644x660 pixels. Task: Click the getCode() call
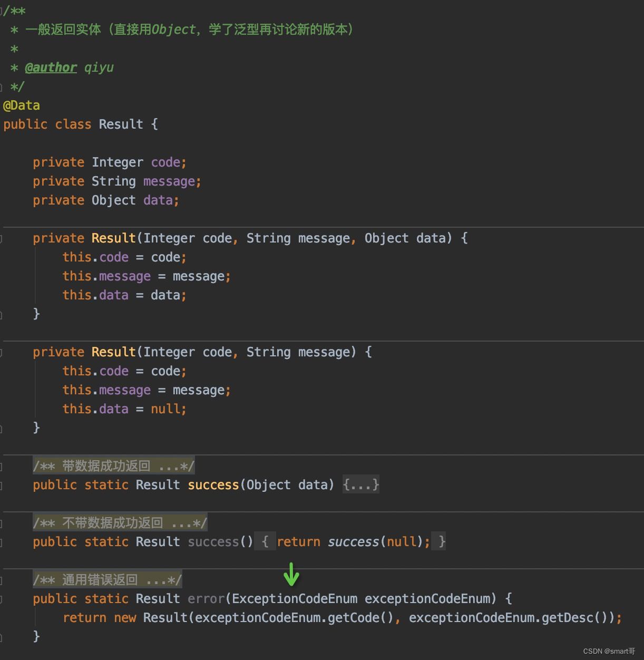pos(361,618)
